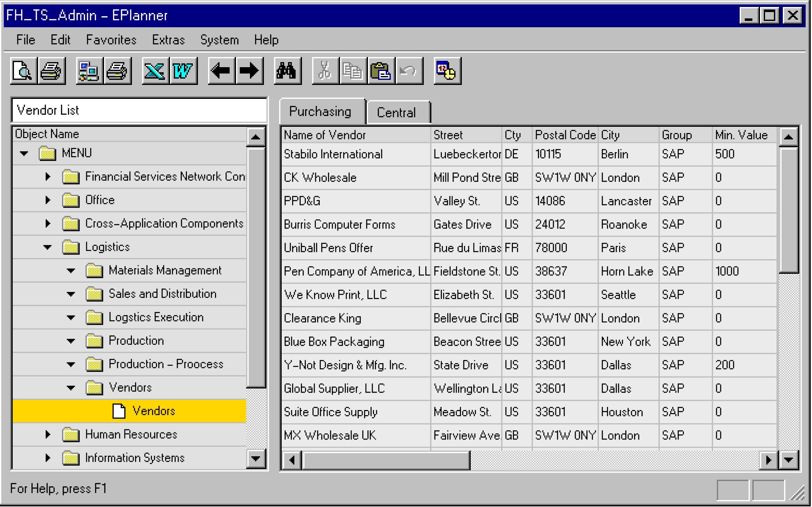Screen dimensions: 812x507
Task: Expand the Office folder node
Action: point(48,200)
